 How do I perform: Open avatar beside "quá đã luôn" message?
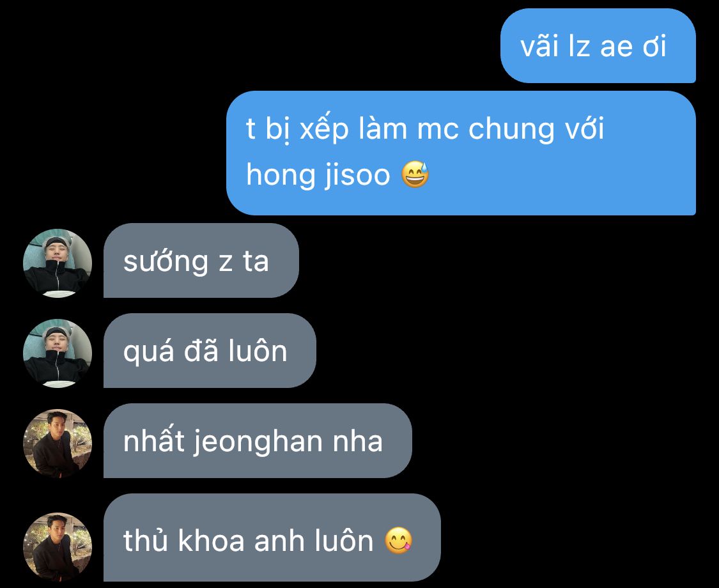58,353
